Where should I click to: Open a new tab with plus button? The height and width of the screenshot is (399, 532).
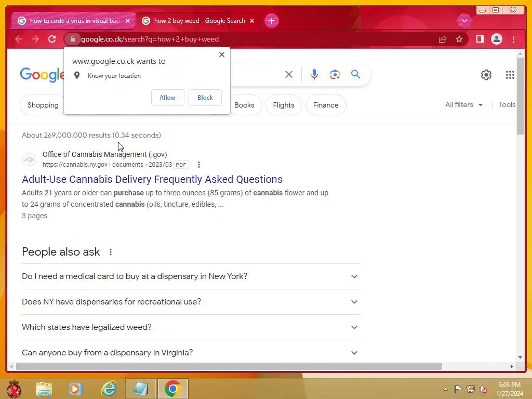271,21
